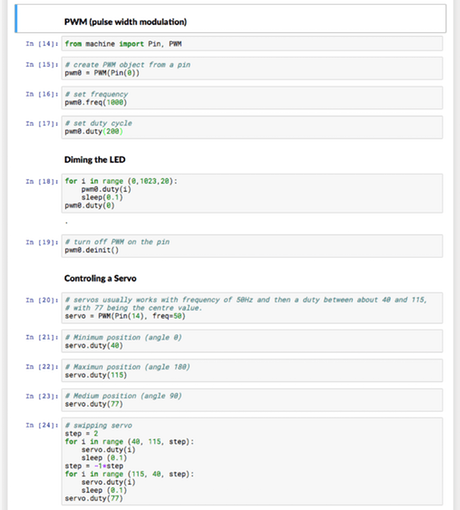Click the In [16] prompt label

pos(42,94)
